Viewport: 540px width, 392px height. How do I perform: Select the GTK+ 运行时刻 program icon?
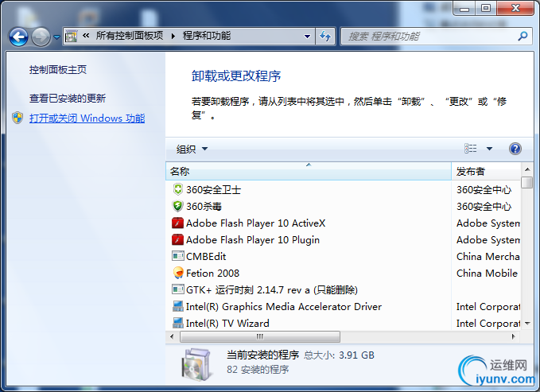coord(177,289)
